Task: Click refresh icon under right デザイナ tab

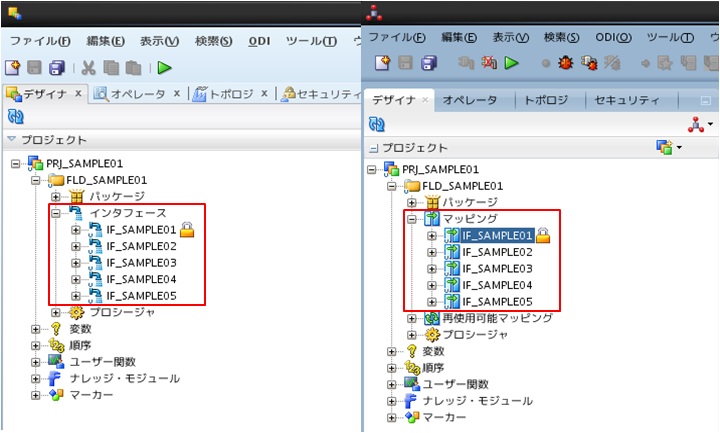Action: coord(377,124)
